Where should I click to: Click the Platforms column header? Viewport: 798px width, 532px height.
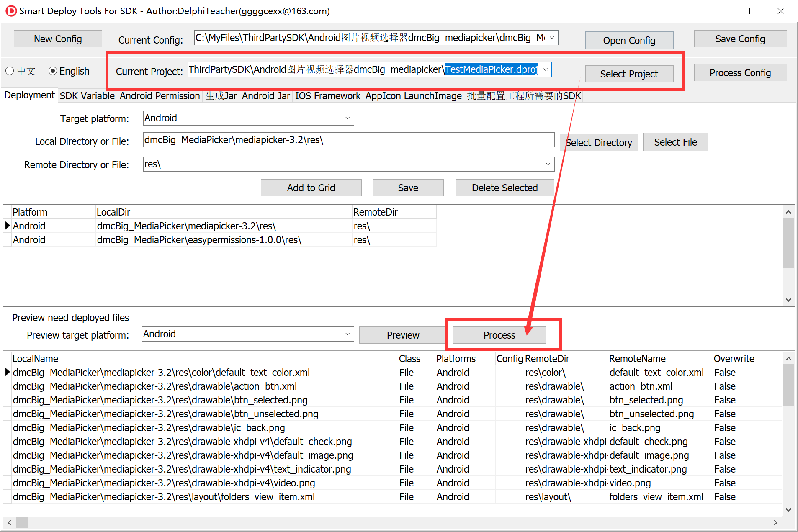click(465, 359)
